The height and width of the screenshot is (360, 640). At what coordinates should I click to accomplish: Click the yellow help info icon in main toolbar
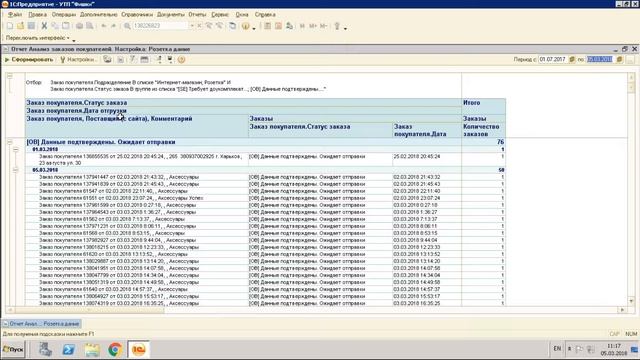point(245,26)
